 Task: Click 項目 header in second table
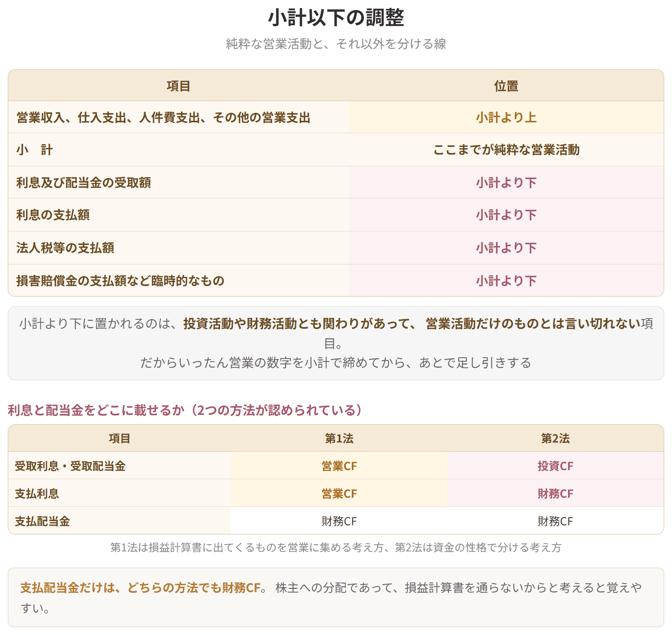click(x=119, y=438)
